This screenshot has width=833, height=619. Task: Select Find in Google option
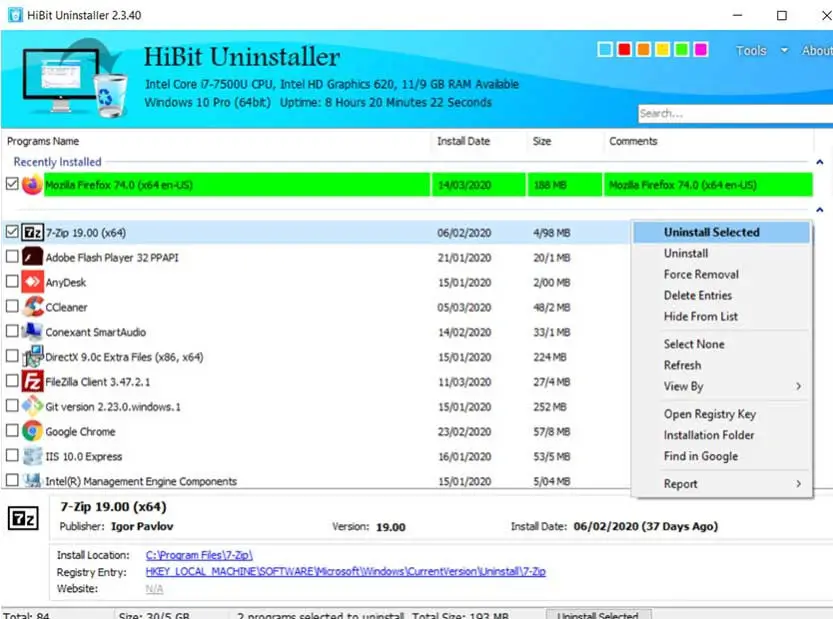pyautogui.click(x=721, y=456)
